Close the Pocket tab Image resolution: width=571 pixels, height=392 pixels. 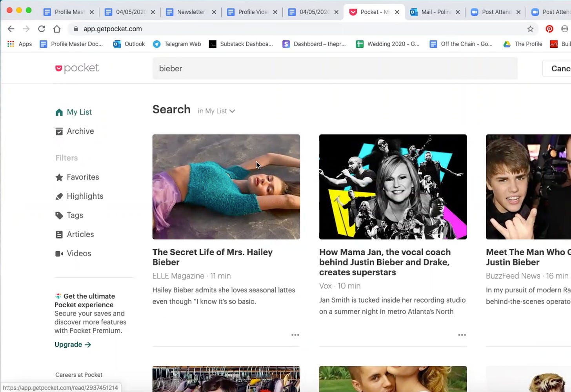coord(397,12)
